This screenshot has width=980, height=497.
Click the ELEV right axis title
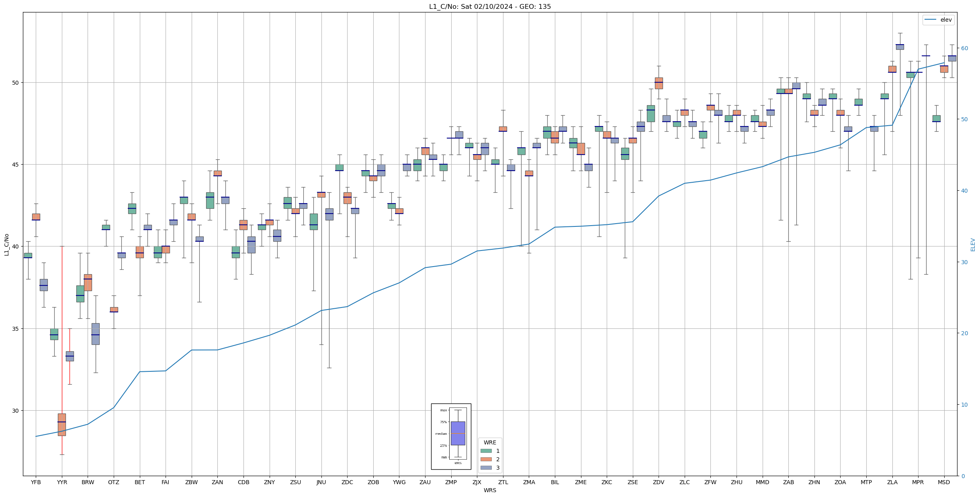point(973,244)
